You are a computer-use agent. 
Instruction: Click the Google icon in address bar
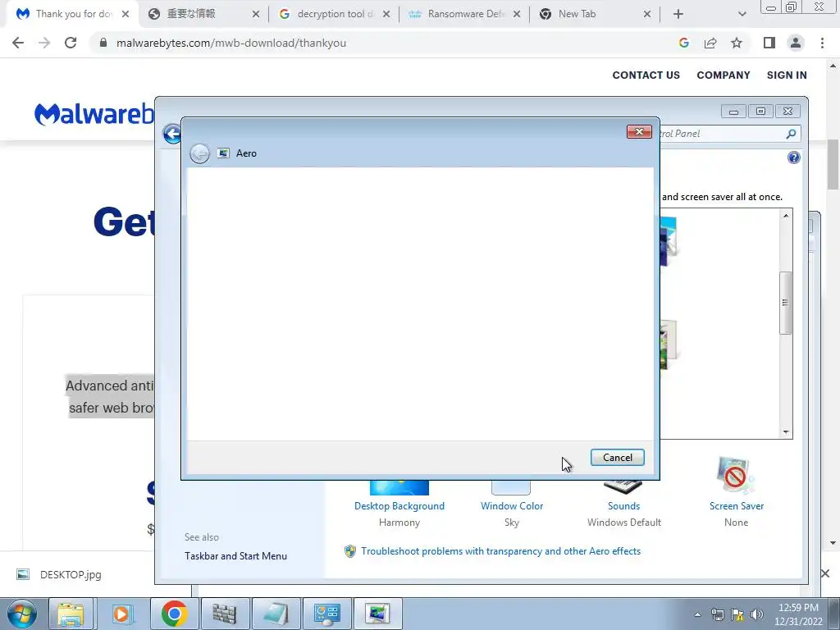[x=683, y=43]
